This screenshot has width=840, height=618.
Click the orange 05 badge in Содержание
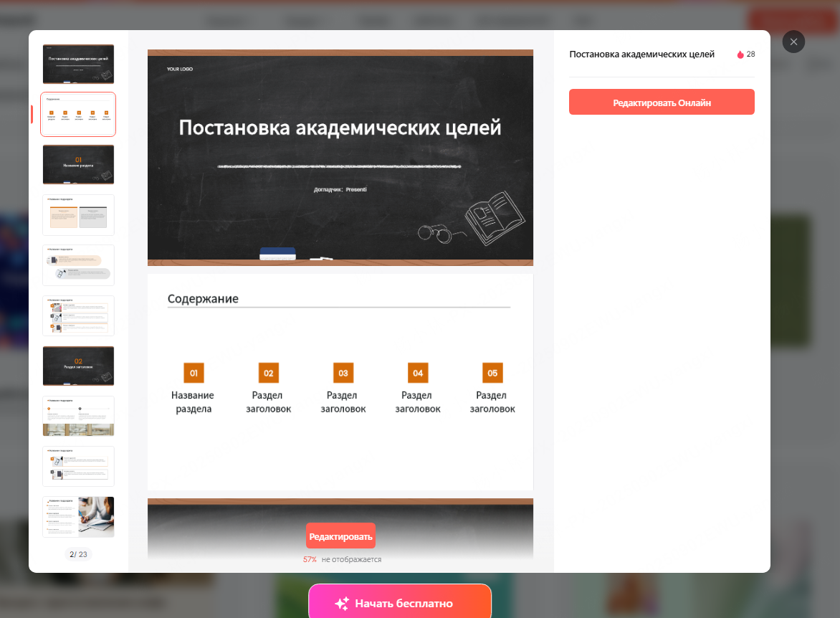click(x=492, y=373)
